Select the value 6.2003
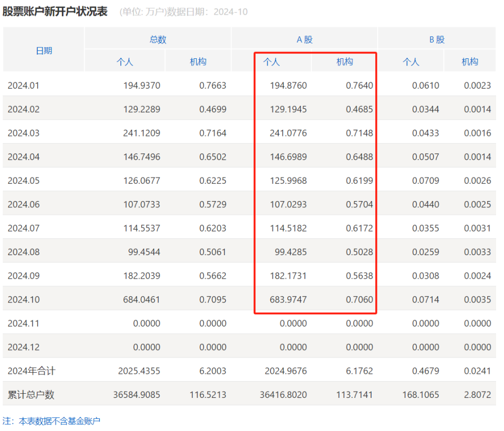504x431 pixels. point(213,371)
